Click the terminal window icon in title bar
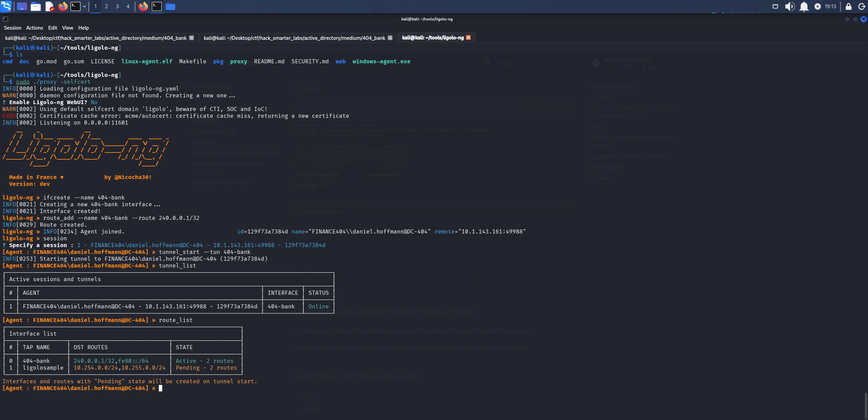Image resolution: width=868 pixels, height=420 pixels. (x=5, y=19)
